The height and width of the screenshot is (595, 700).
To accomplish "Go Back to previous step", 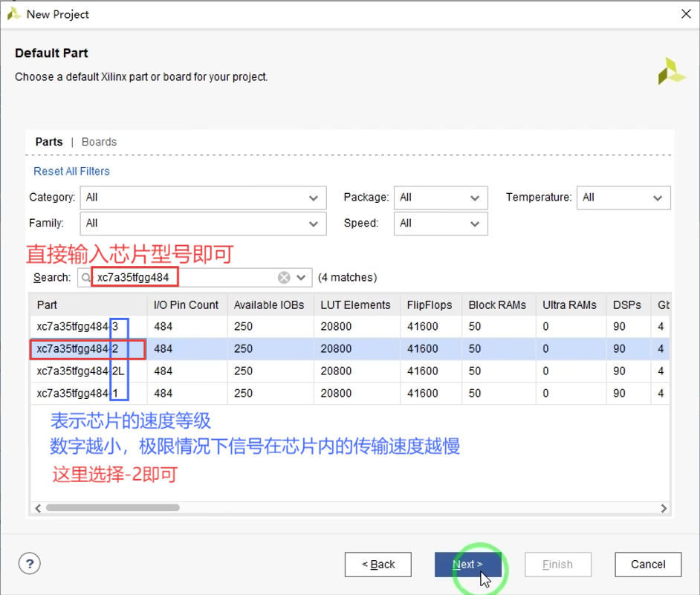I will coord(378,565).
